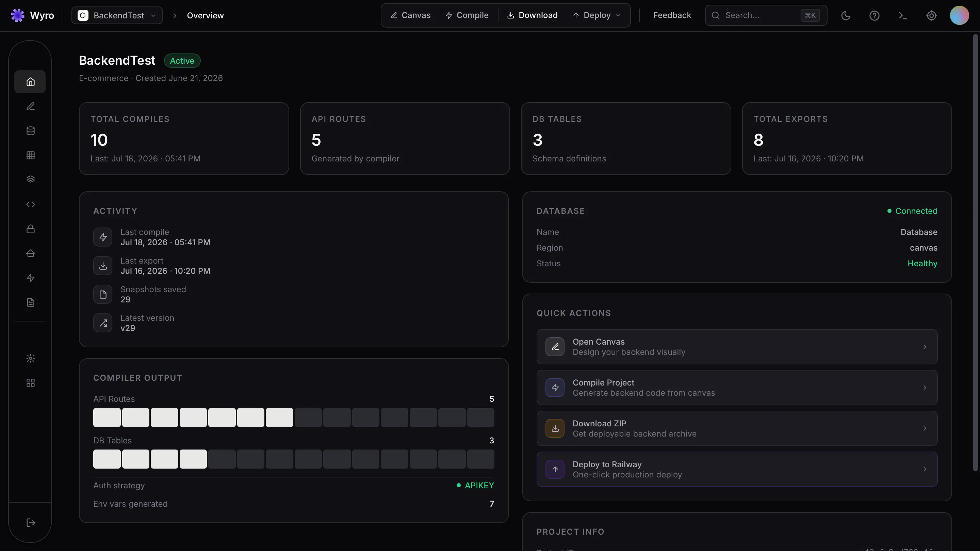Image resolution: width=980 pixels, height=551 pixels.
Task: Open Canvas from the top toolbar
Action: point(410,15)
